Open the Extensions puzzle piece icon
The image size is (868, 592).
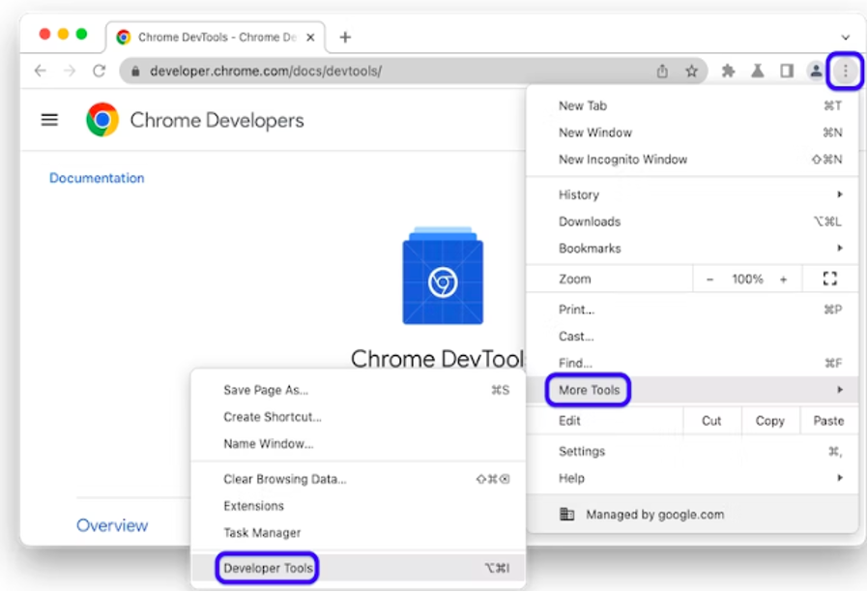pos(729,71)
